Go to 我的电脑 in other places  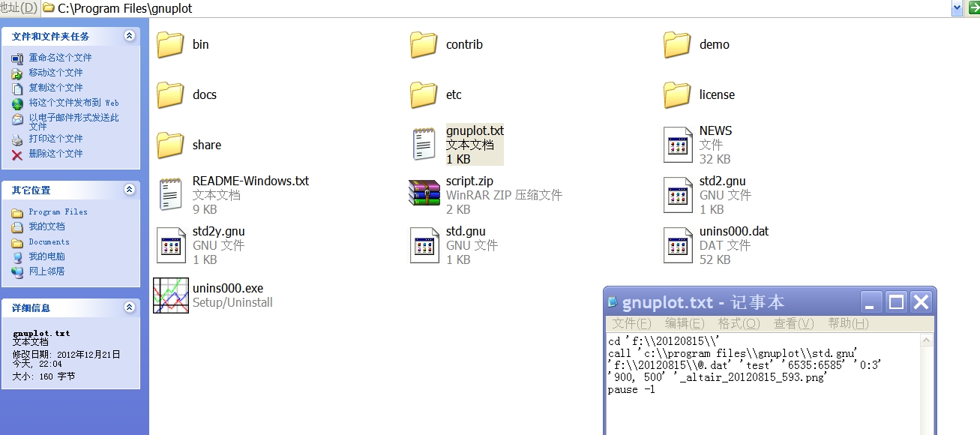pos(46,256)
